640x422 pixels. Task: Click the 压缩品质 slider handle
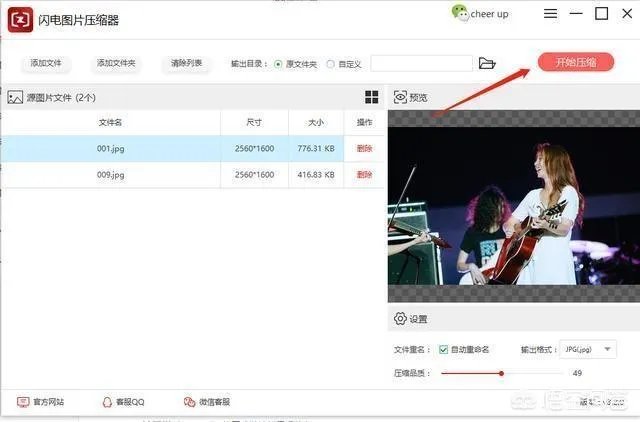pos(501,373)
